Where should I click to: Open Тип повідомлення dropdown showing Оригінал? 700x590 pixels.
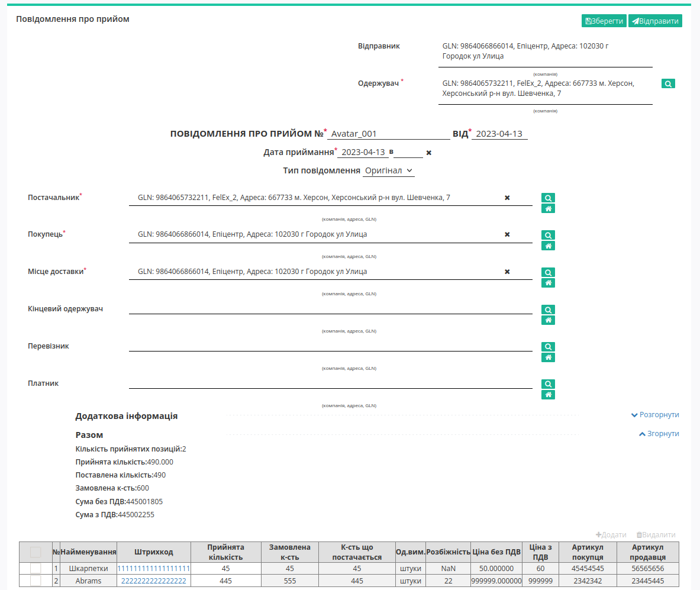[x=388, y=170]
